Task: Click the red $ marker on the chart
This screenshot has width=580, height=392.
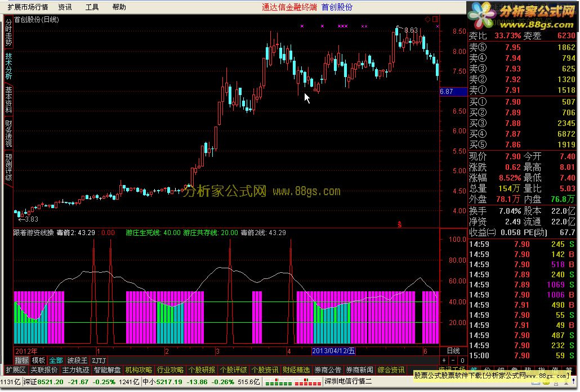Action: click(x=399, y=224)
